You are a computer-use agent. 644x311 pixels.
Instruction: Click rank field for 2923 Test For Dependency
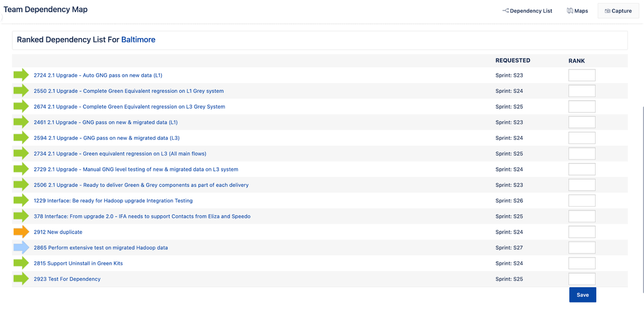581,279
